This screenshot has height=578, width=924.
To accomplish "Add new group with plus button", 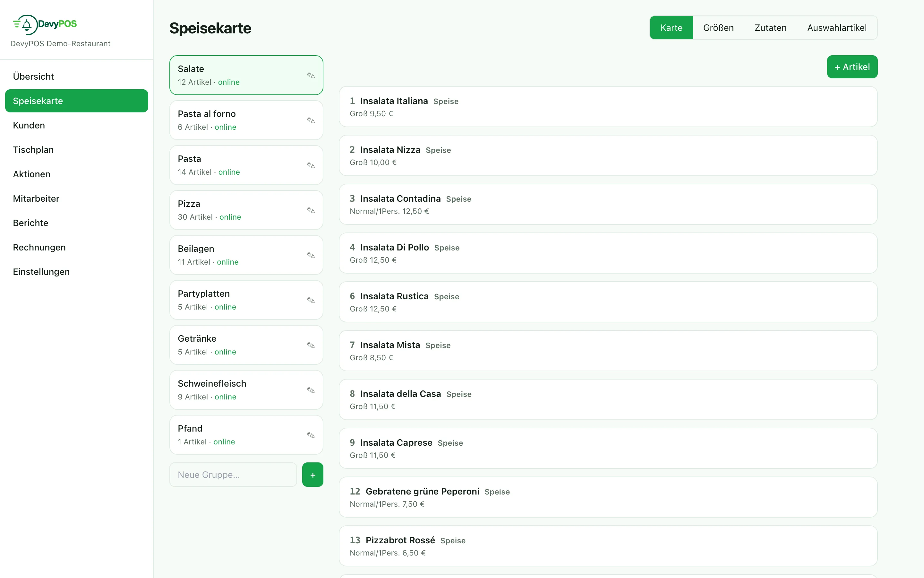I will pyautogui.click(x=313, y=475).
